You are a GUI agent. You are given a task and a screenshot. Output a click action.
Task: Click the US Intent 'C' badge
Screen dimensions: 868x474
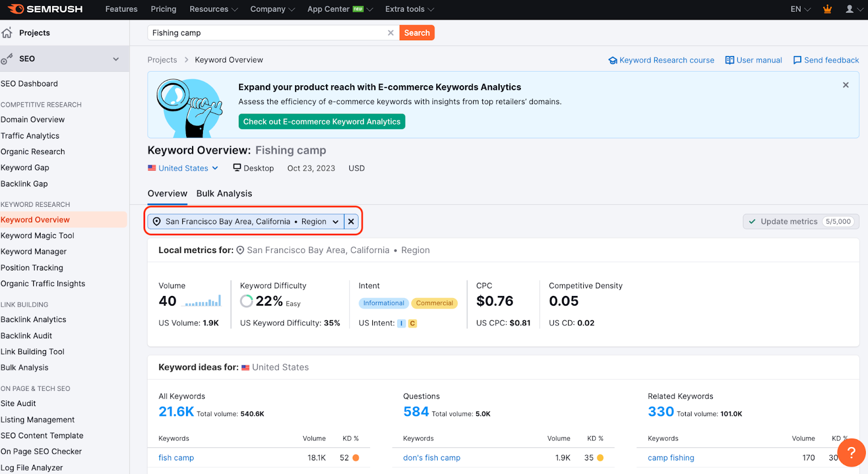[412, 324]
